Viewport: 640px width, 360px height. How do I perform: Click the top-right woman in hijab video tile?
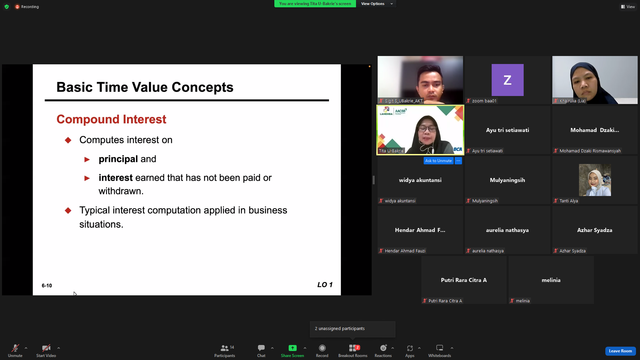coord(595,80)
